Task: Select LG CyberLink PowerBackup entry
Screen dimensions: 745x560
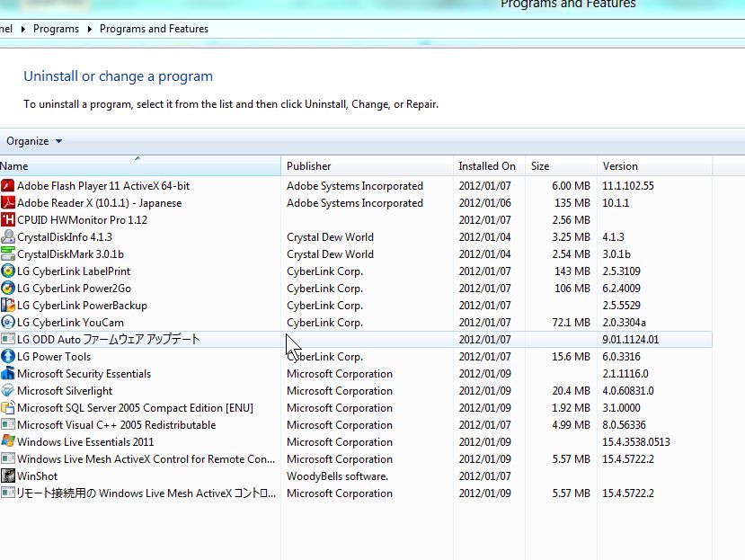Action: [82, 306]
